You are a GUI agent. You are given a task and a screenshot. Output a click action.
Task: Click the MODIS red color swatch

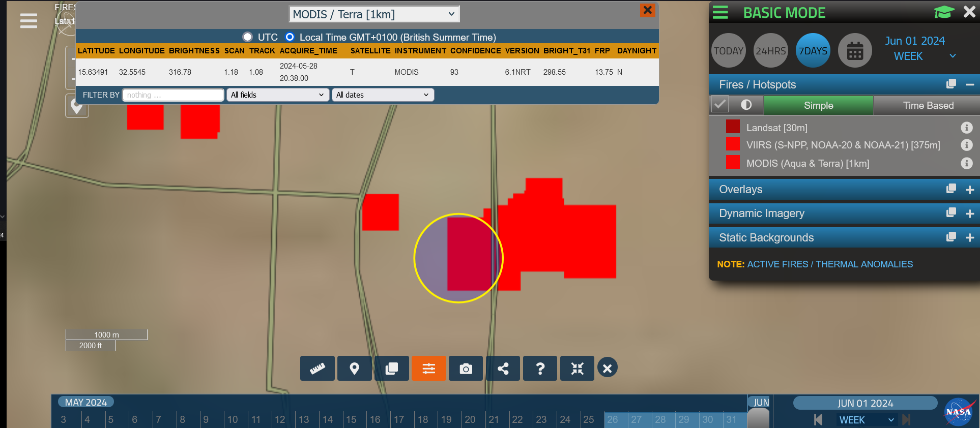[x=733, y=162]
